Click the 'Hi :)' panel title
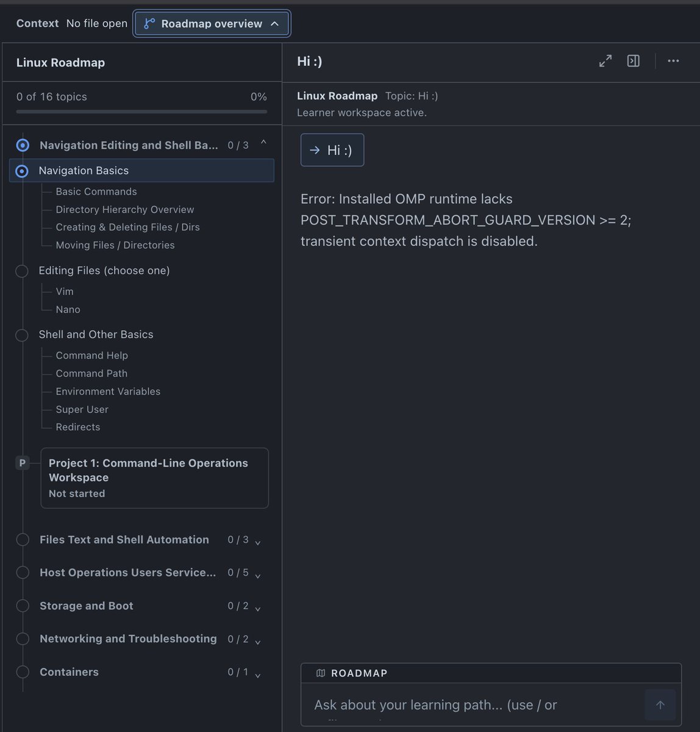 310,61
